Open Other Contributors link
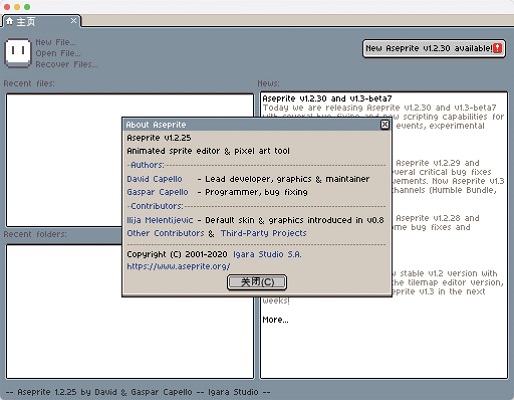Image resolution: width=514 pixels, height=400 pixels. (x=165, y=233)
